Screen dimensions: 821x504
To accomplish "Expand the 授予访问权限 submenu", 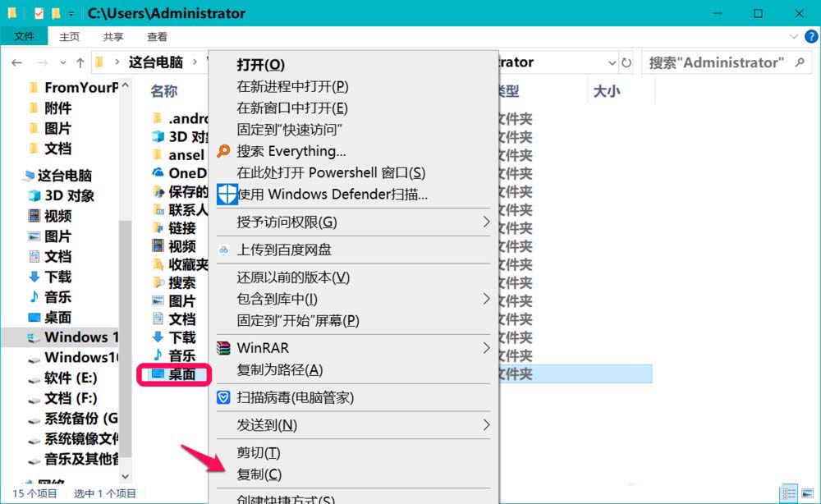I will (x=486, y=222).
